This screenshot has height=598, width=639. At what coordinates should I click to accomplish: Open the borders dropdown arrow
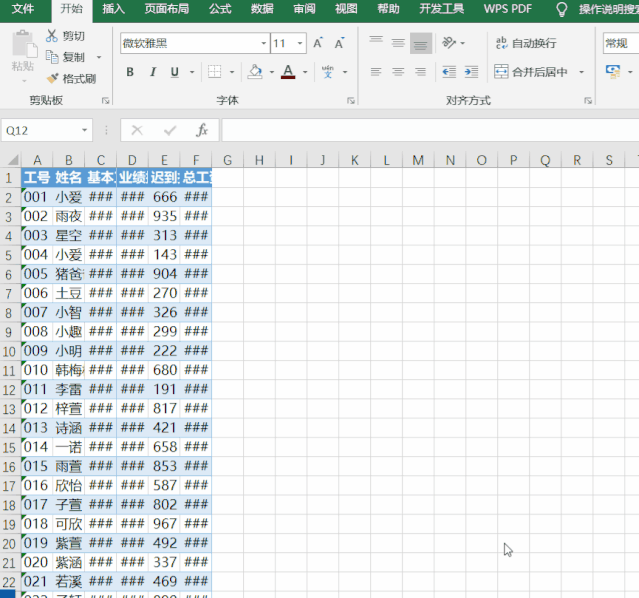point(232,72)
